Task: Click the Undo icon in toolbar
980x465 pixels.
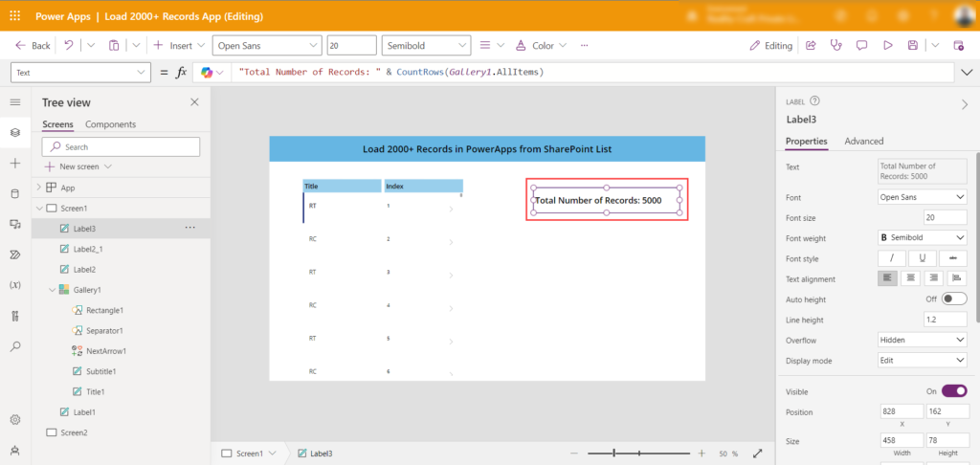Action: (69, 45)
